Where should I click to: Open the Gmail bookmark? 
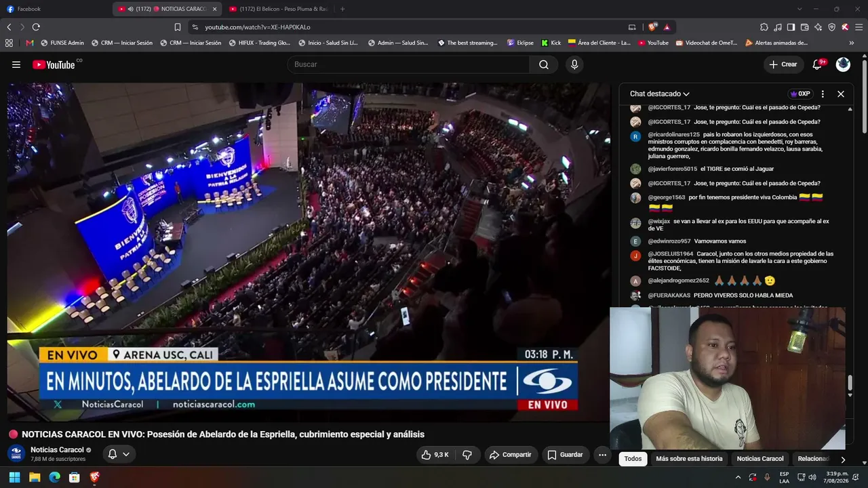coord(30,43)
